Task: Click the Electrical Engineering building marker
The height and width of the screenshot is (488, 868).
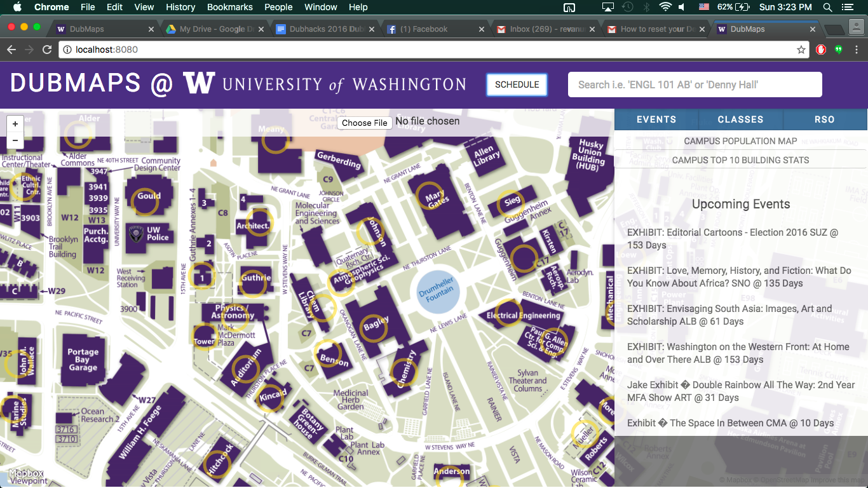Action: [x=508, y=312]
